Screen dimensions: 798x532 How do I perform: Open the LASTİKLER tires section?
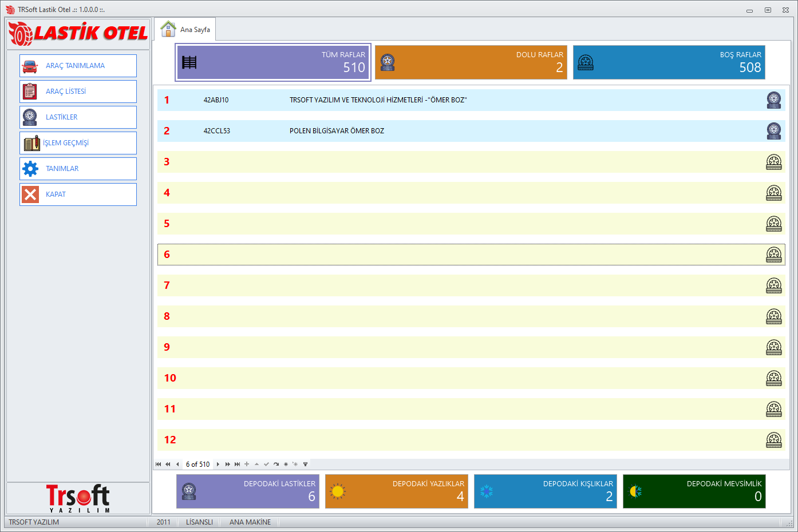coord(78,117)
